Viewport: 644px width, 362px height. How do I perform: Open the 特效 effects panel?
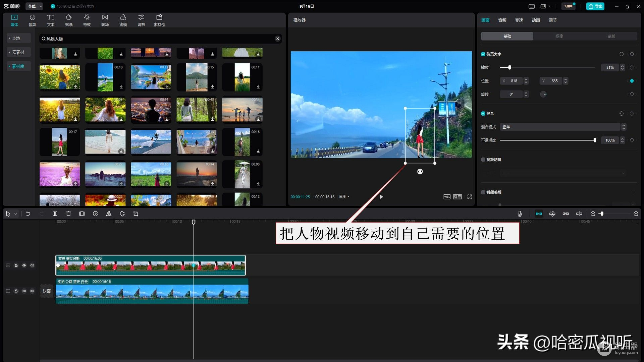pyautogui.click(x=87, y=20)
